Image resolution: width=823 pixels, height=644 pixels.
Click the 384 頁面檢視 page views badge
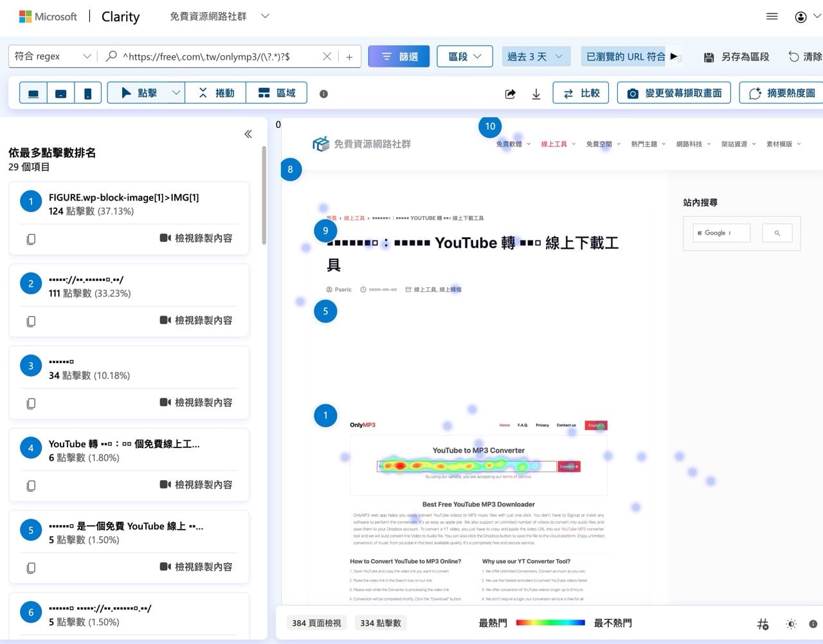316,623
